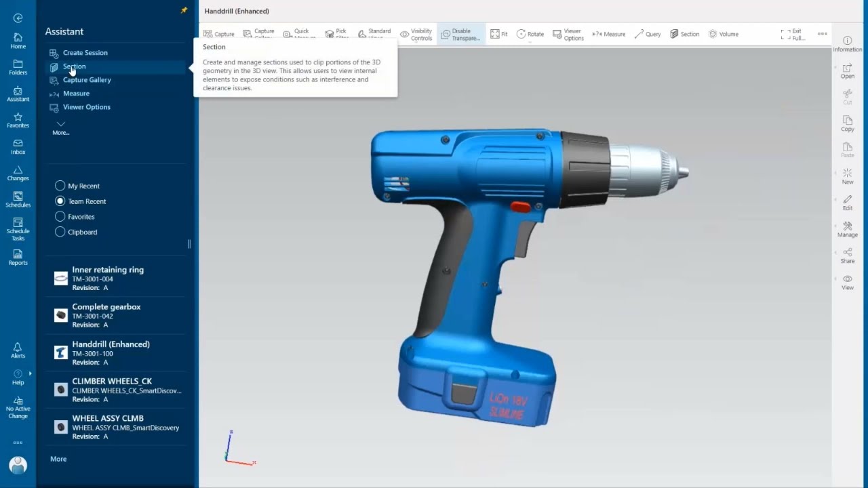Go back with the left-sidebar arrow icon
This screenshot has height=488, width=868.
pos(18,18)
